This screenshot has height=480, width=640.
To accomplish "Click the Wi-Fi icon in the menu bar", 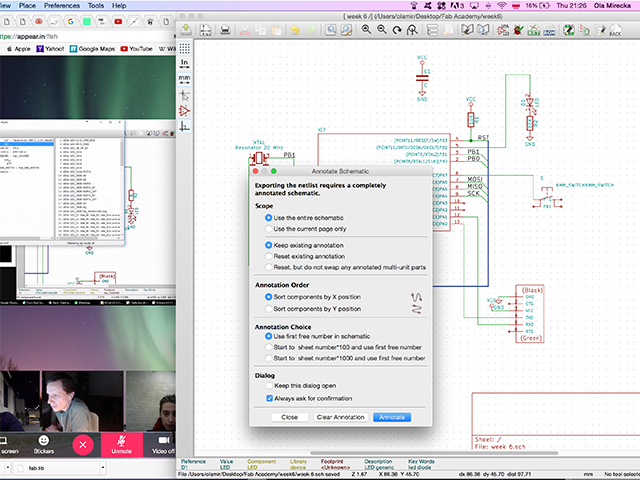I will [502, 5].
